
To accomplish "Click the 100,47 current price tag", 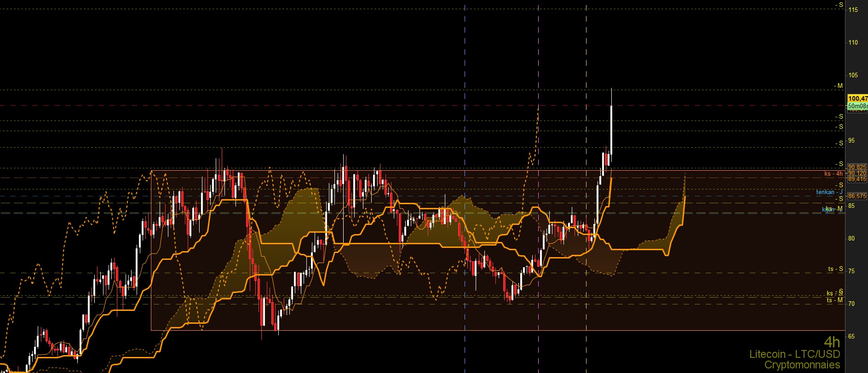I will pyautogui.click(x=857, y=98).
